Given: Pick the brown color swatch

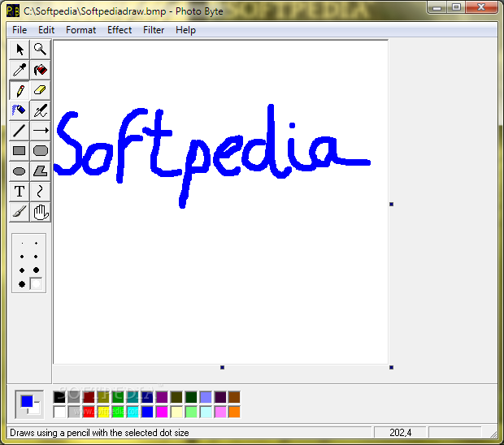Looking at the screenshot, I should [x=234, y=397].
